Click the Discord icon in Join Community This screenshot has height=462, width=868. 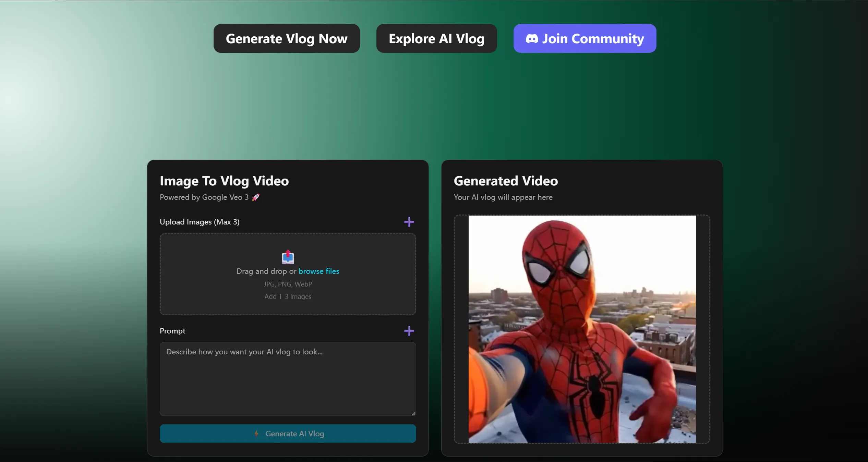point(532,39)
